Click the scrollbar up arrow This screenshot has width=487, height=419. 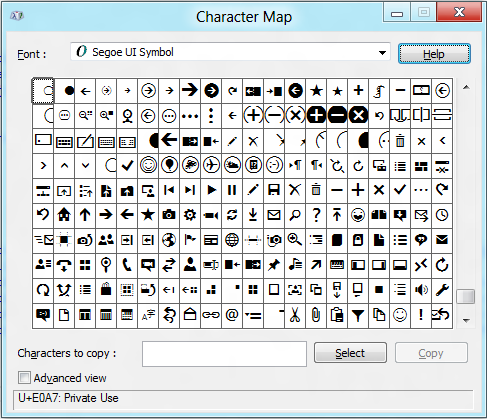pos(466,88)
